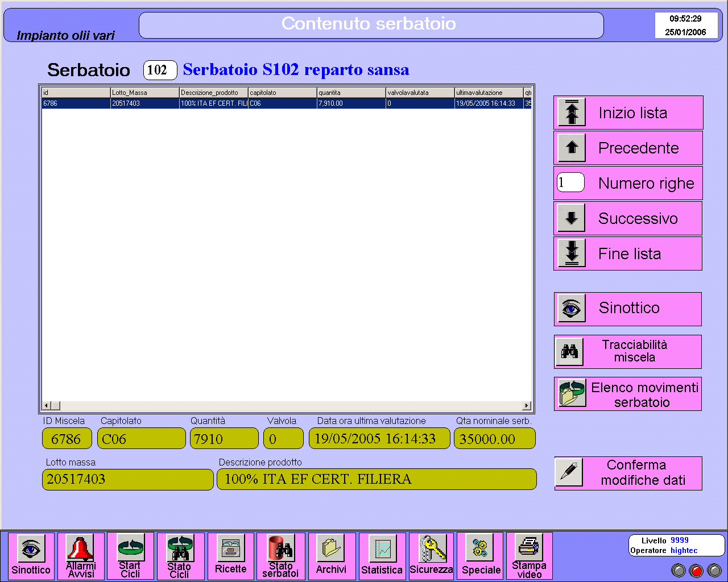
Task: Open the Start Cicli icon
Action: click(x=130, y=547)
